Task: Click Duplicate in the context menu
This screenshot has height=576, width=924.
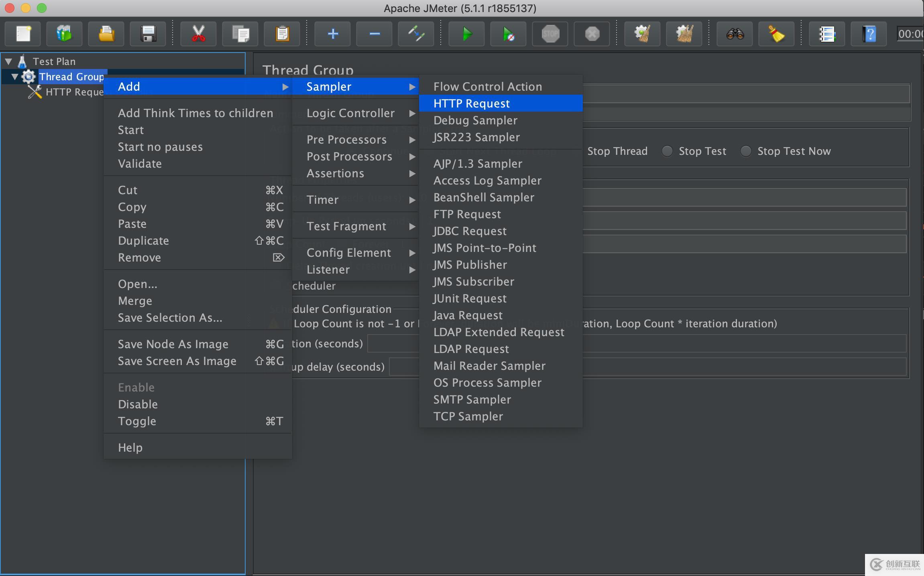Action: click(x=143, y=241)
